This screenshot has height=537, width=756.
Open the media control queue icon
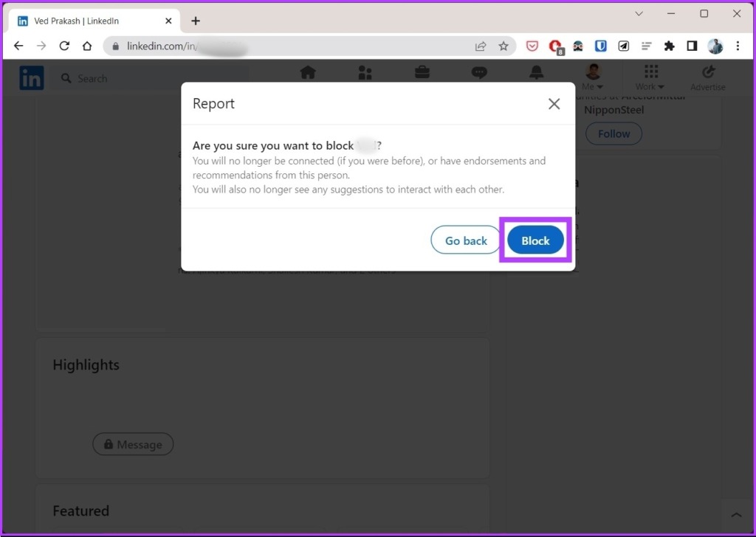tap(647, 46)
